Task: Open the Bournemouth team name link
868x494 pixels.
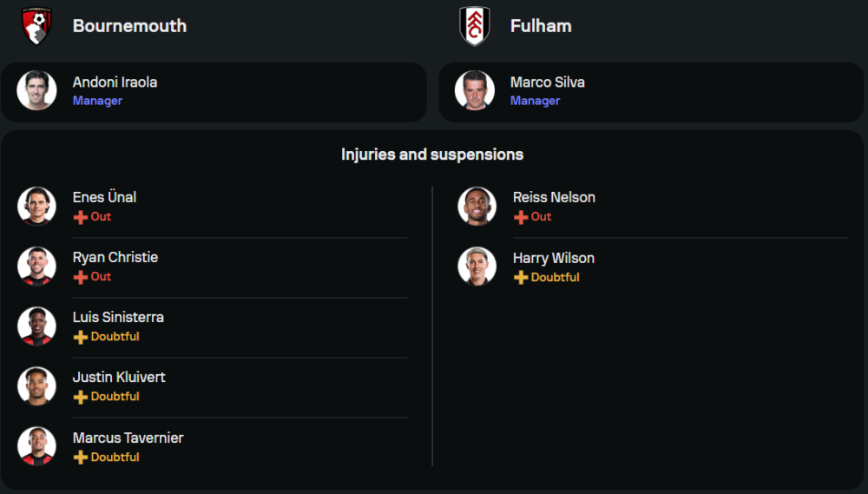Action: pyautogui.click(x=129, y=26)
